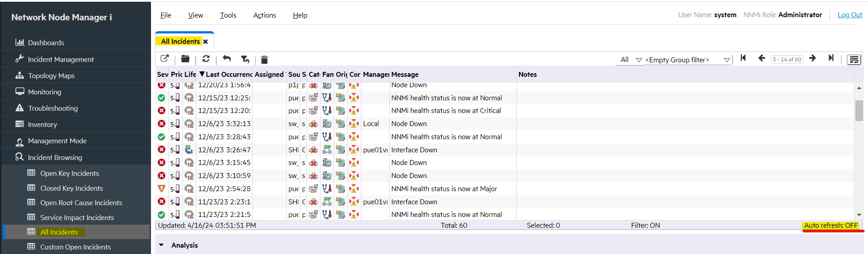The height and width of the screenshot is (254, 868).
Task: Click the folder Open icon in toolbar
Action: tap(185, 59)
